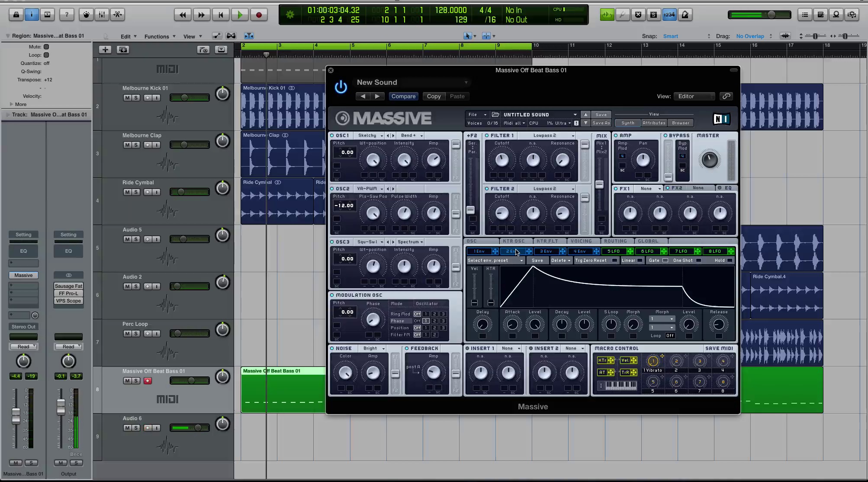Click the Browser view button in Massive
This screenshot has height=482, width=868.
coord(680,123)
